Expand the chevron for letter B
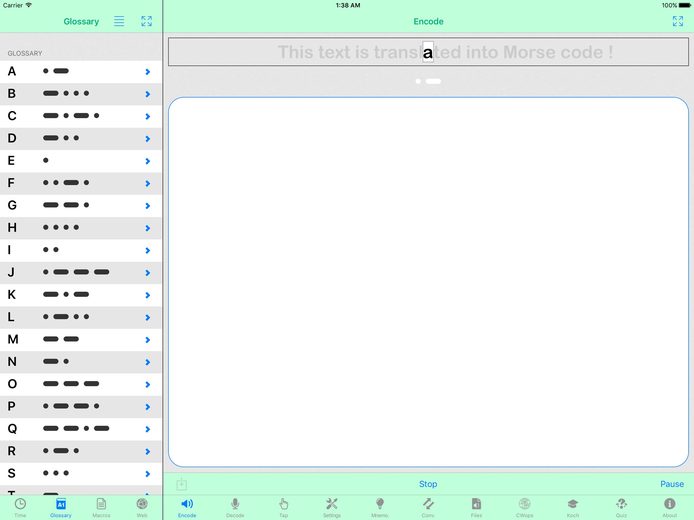 (x=148, y=94)
